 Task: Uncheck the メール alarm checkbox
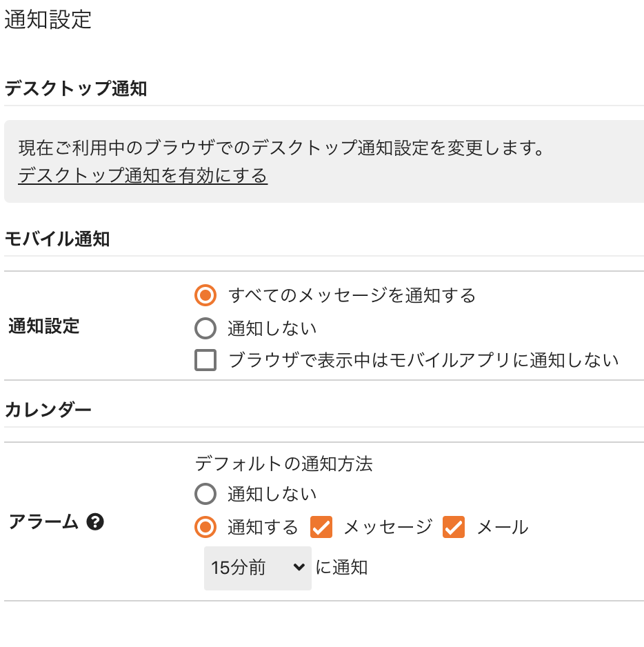(x=454, y=528)
